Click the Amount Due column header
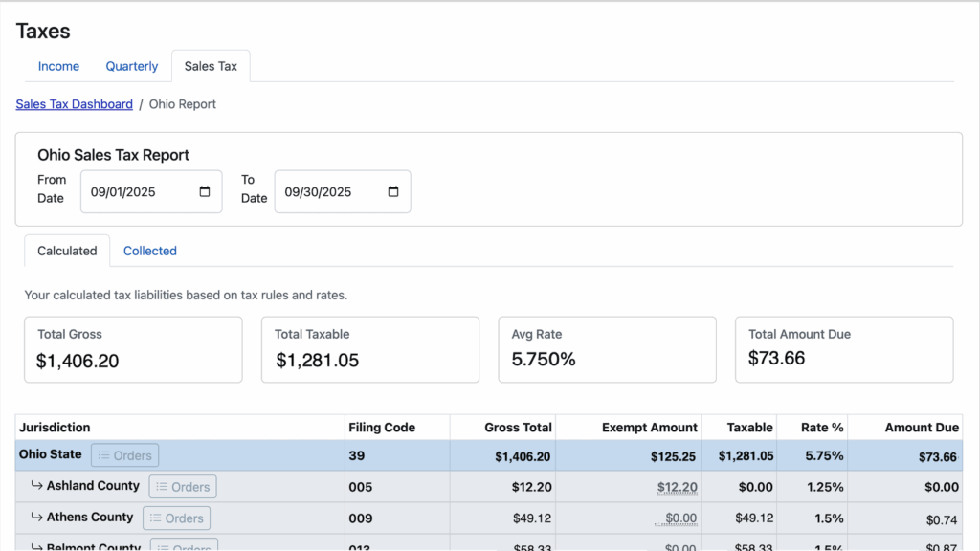The height and width of the screenshot is (551, 980). (921, 428)
